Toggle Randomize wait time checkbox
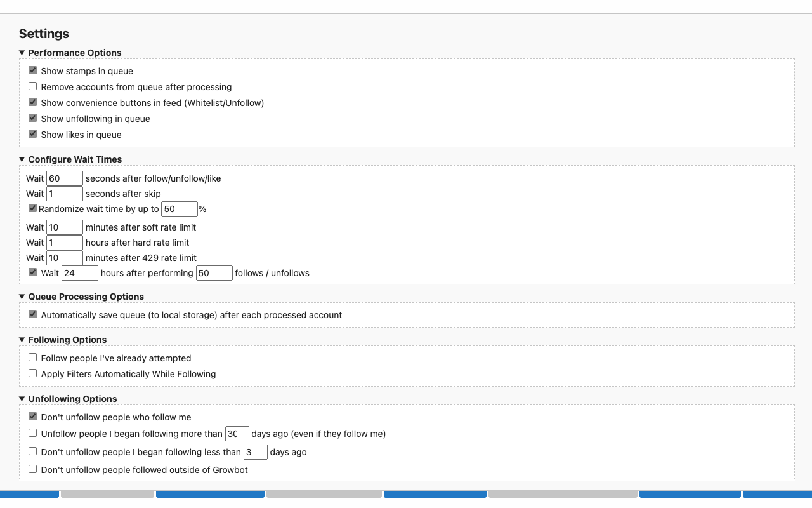 (33, 208)
